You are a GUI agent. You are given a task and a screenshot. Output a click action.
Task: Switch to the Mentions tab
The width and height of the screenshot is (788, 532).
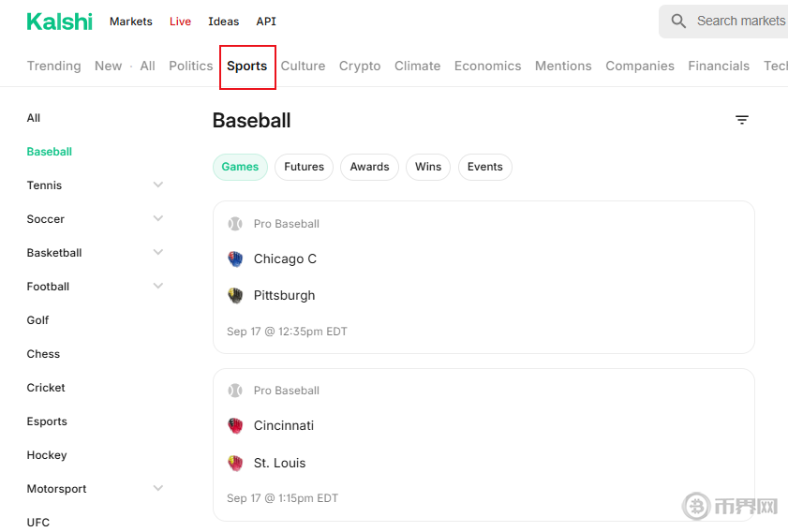563,66
